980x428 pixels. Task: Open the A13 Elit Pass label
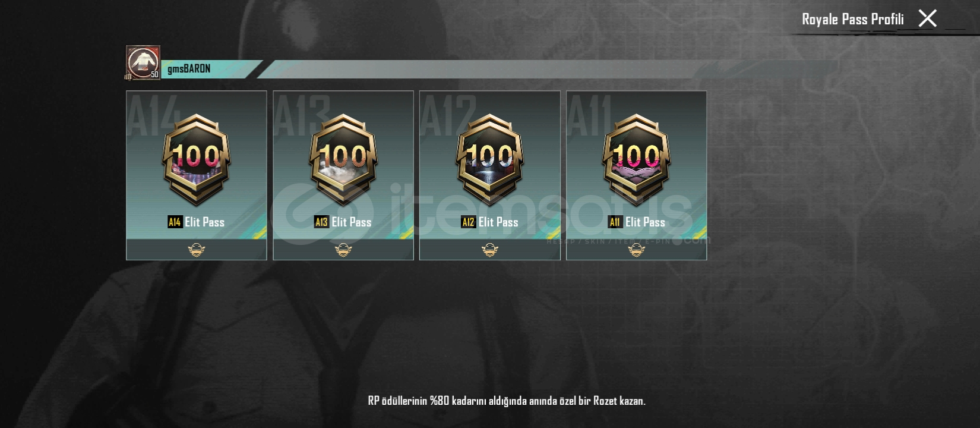[343, 222]
